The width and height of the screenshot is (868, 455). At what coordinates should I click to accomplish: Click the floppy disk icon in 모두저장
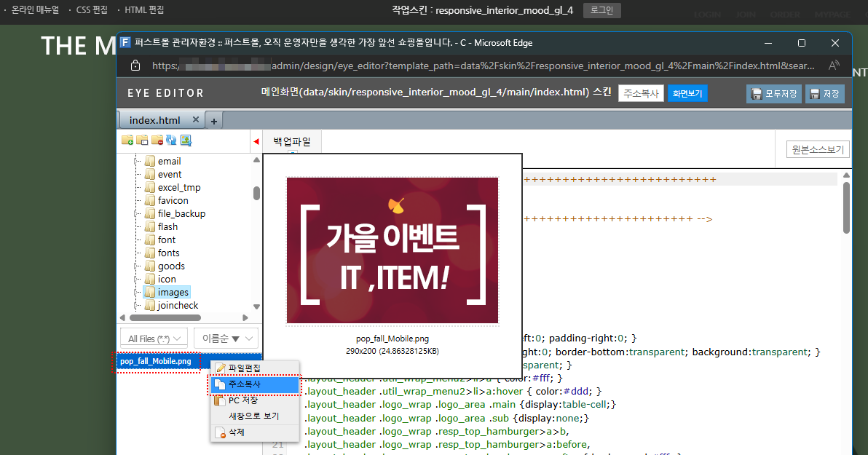click(x=756, y=94)
